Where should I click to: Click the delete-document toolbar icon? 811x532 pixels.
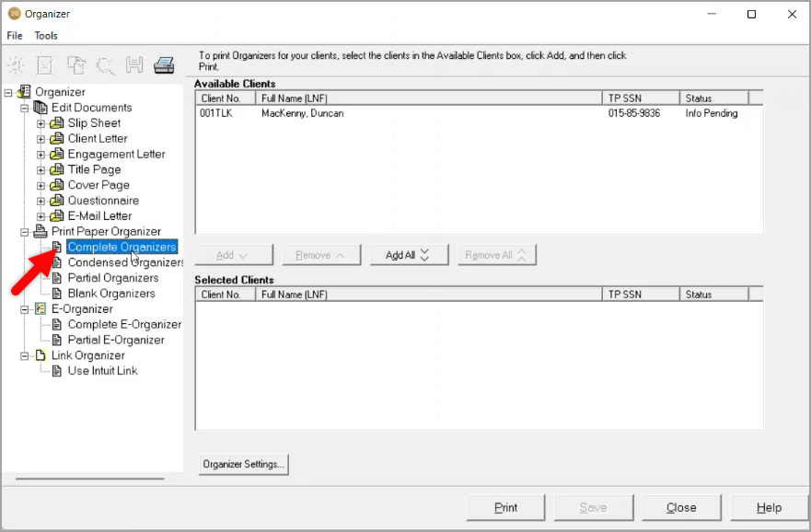[45, 65]
